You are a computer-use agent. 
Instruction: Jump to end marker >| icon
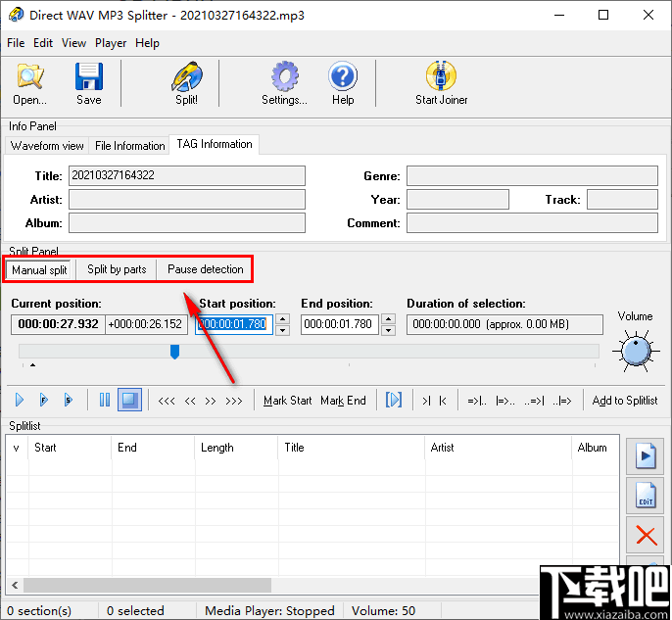coord(426,401)
